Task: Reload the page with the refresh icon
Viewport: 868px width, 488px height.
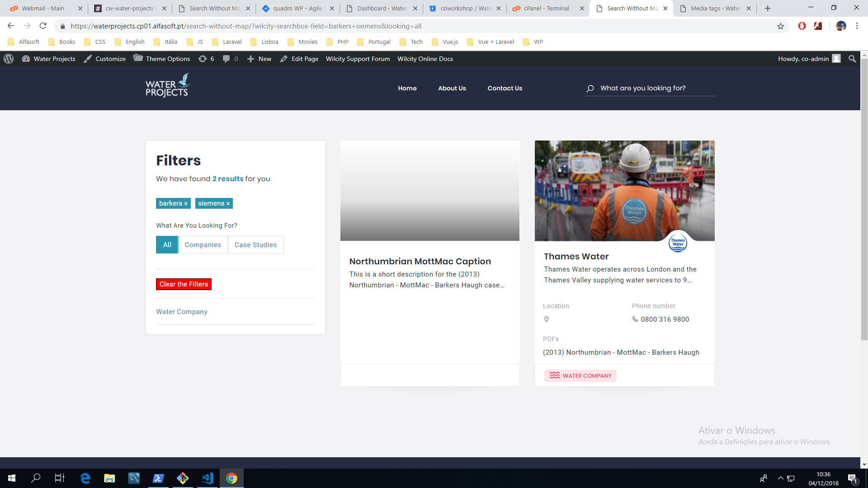Action: (x=43, y=26)
